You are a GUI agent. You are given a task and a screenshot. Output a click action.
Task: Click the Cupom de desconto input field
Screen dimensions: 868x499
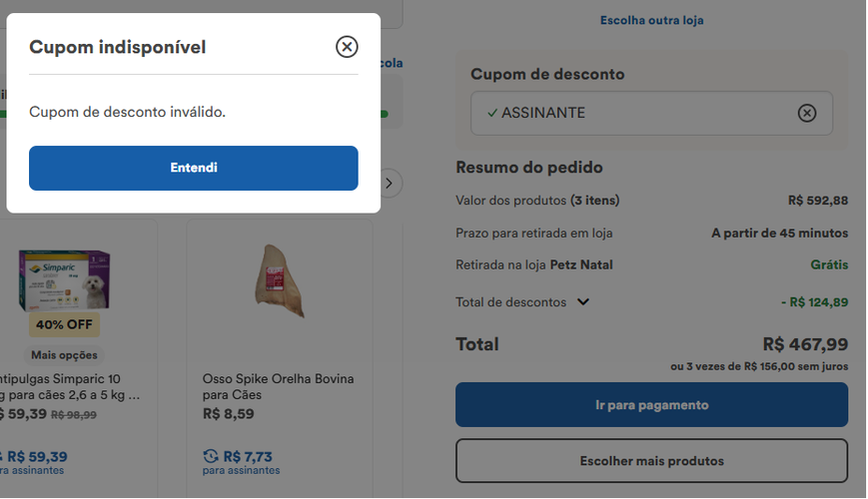click(639, 113)
